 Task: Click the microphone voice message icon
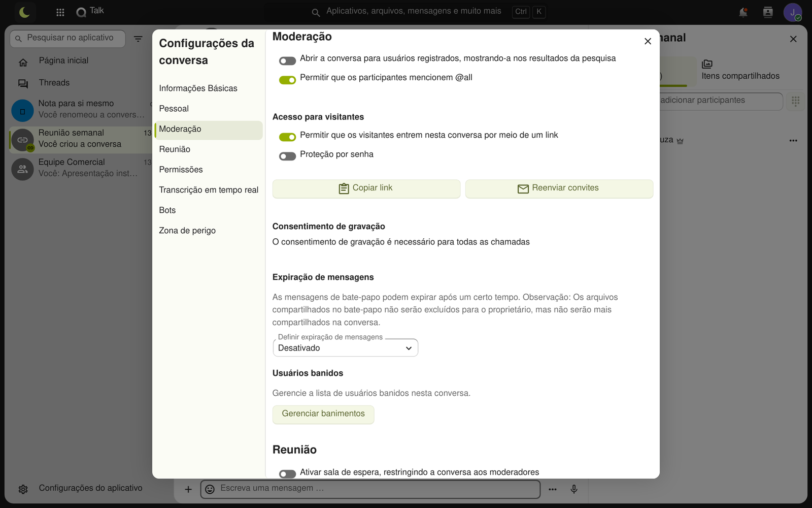(574, 489)
